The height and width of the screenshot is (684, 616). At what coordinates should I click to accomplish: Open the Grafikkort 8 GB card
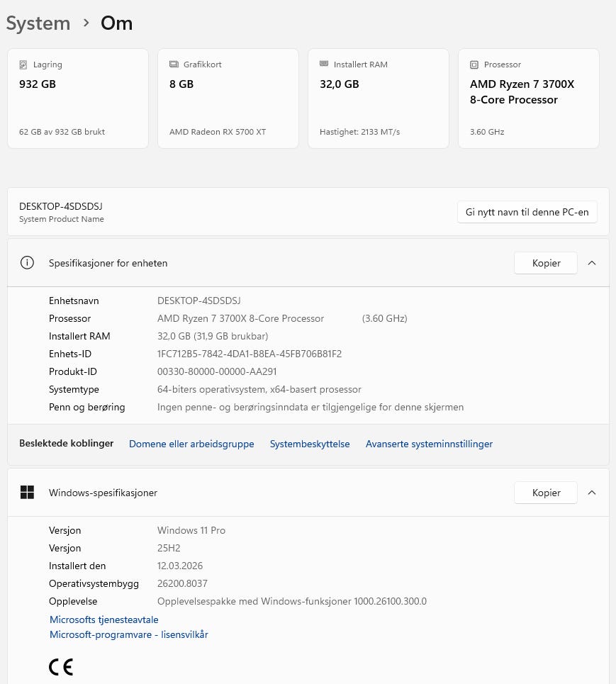coord(228,99)
